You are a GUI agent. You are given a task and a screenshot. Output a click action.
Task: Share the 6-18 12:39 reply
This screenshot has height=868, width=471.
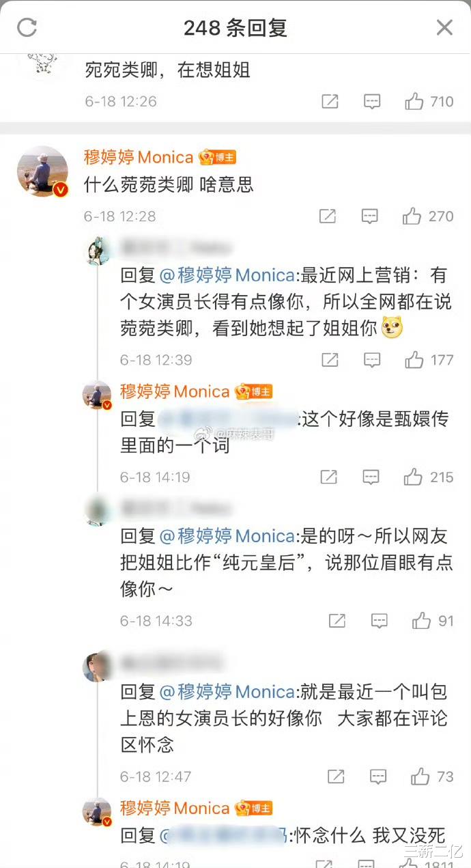[x=330, y=360]
